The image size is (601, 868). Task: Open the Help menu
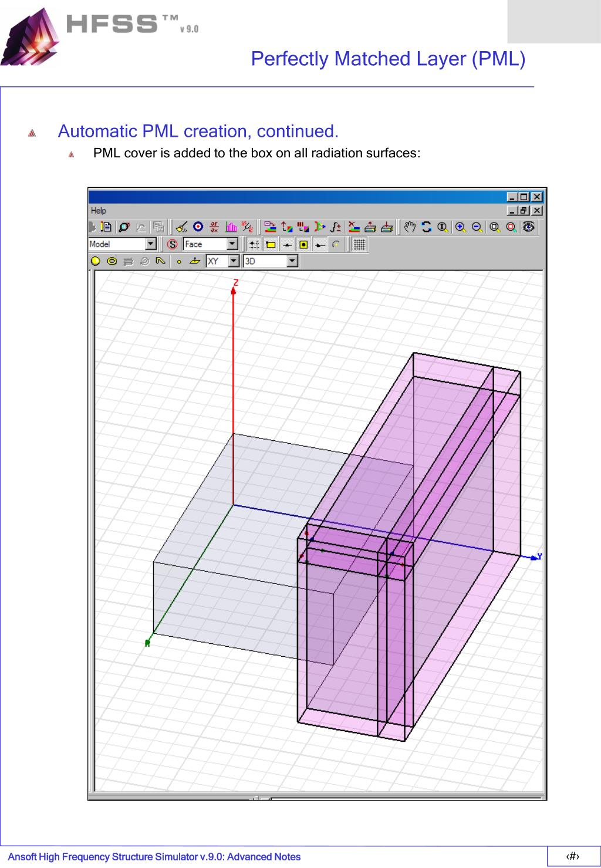(99, 211)
